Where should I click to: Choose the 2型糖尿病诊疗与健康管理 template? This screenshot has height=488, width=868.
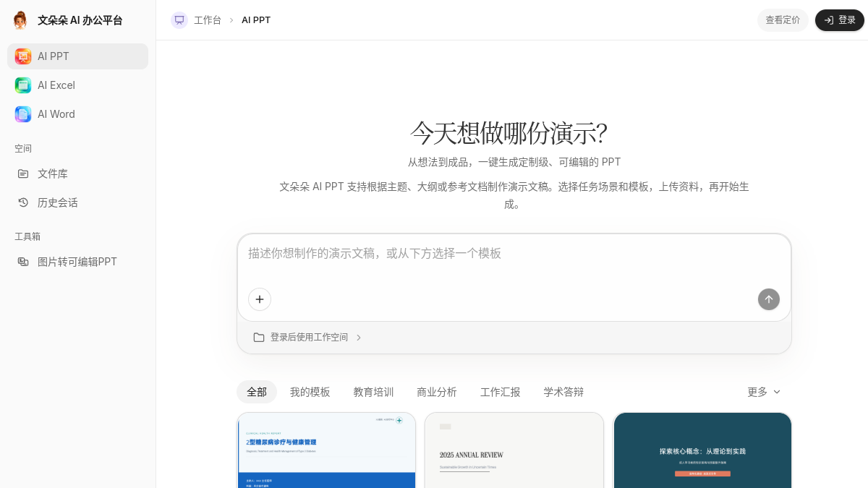pyautogui.click(x=326, y=450)
